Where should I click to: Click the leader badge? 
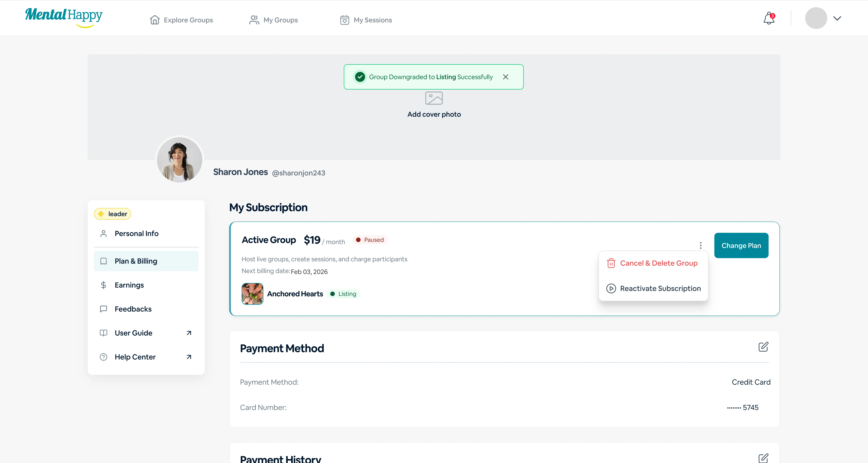point(113,214)
